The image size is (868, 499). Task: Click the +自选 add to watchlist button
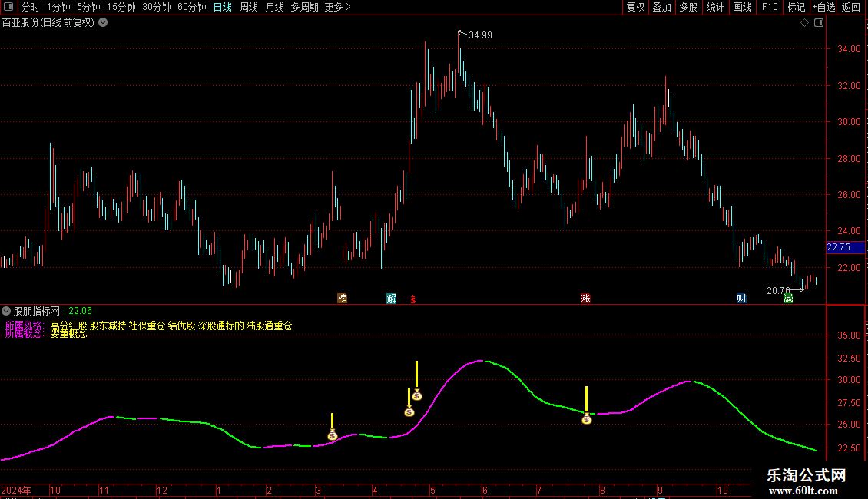[823, 7]
